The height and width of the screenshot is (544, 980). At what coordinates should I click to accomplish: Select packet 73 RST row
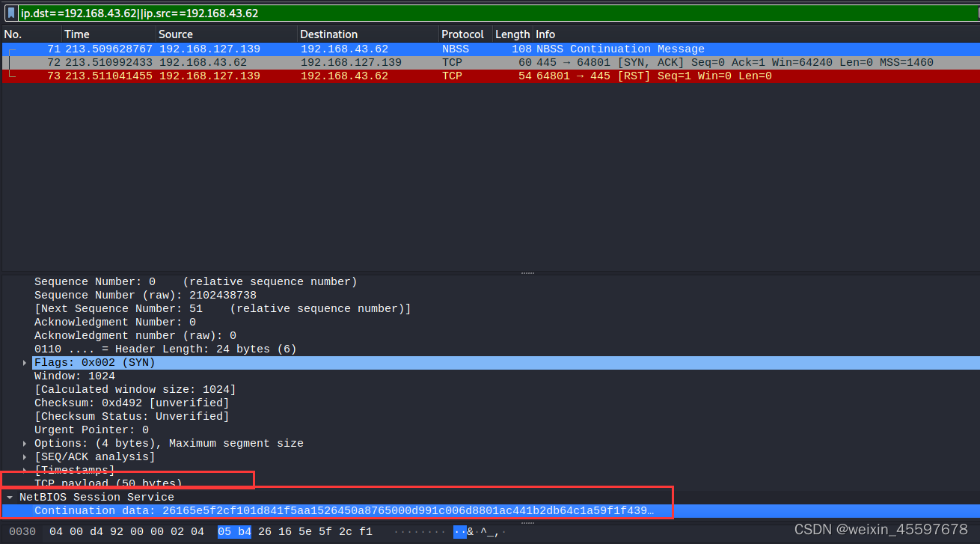point(490,76)
